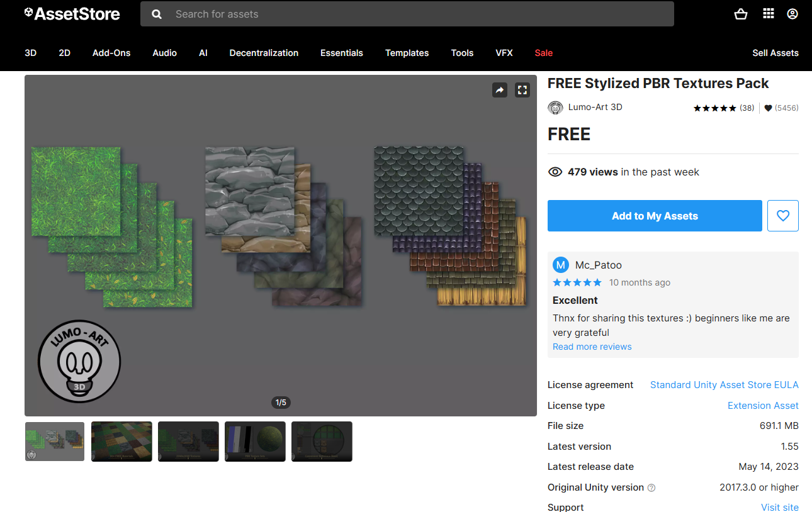Open Standard Unity Asset Store EULA
Image resolution: width=812 pixels, height=512 pixels.
click(x=724, y=384)
